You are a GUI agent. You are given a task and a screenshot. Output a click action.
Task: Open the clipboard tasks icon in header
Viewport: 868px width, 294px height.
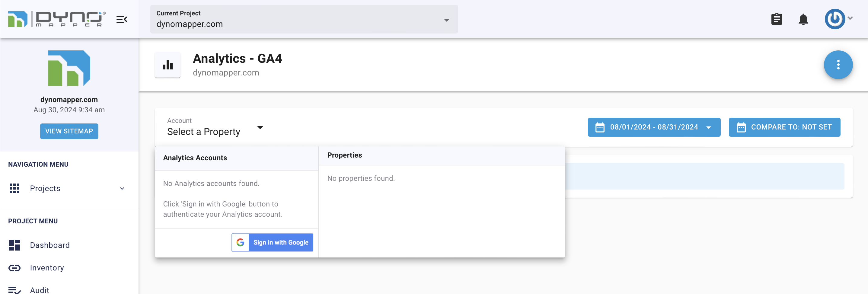pyautogui.click(x=776, y=19)
